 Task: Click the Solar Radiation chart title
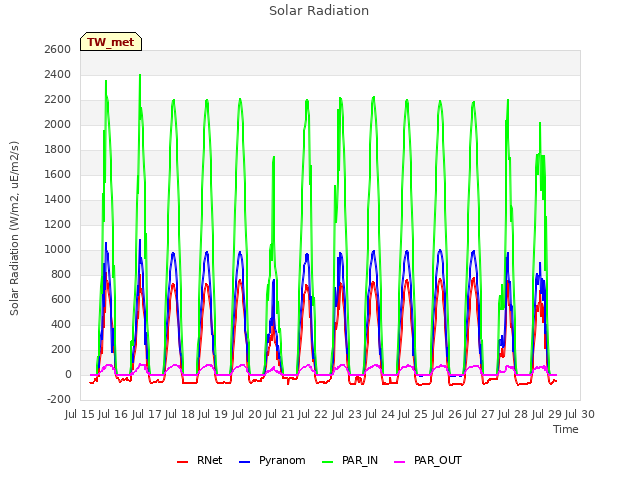coord(319,11)
